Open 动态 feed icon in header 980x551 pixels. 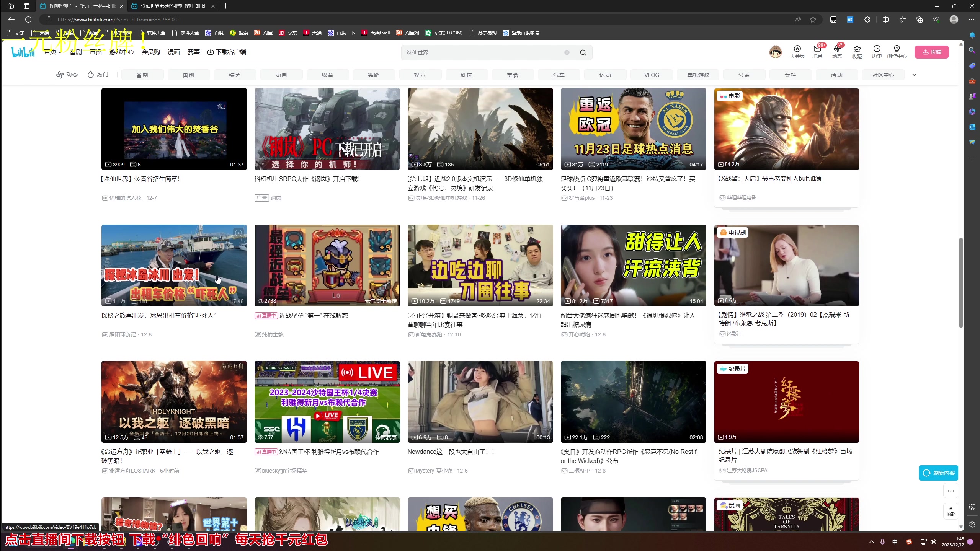point(837,52)
